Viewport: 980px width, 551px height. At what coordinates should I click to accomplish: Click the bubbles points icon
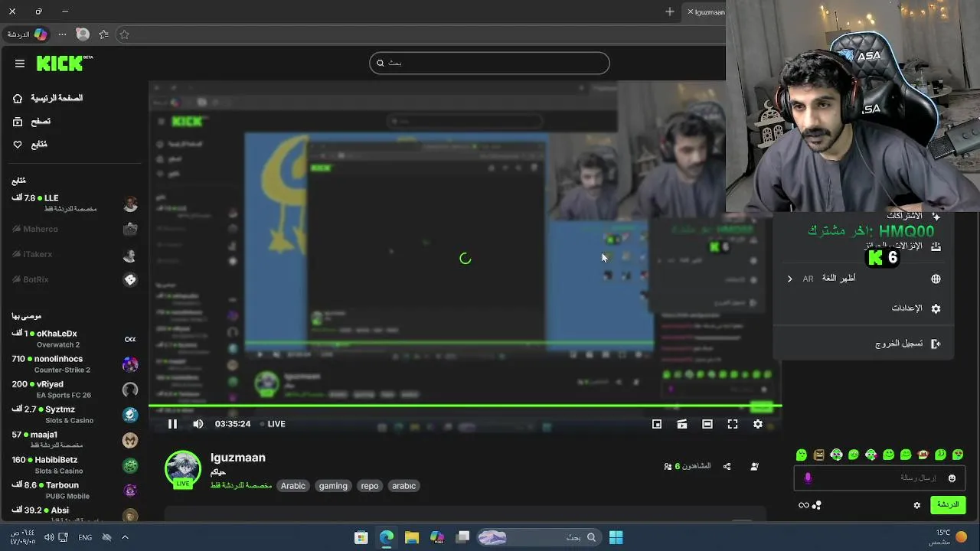(817, 505)
